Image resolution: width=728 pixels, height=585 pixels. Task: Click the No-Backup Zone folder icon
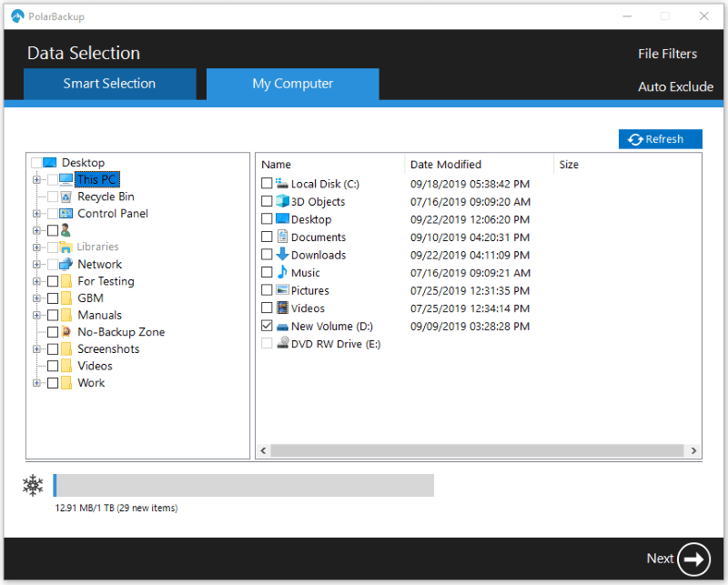click(x=66, y=332)
